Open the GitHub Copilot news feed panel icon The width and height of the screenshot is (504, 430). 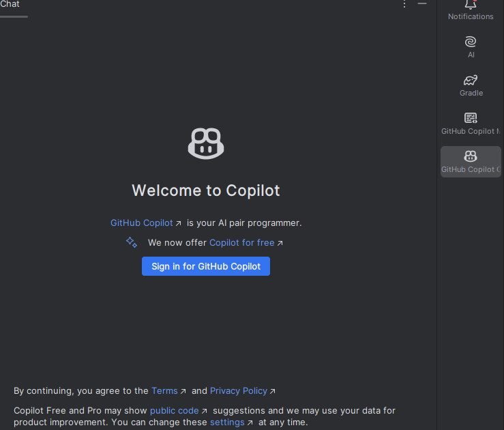coord(471,118)
